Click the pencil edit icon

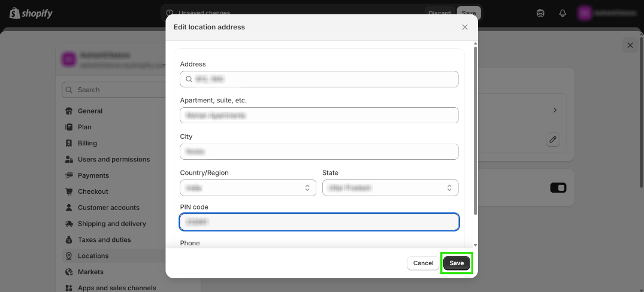(x=553, y=139)
